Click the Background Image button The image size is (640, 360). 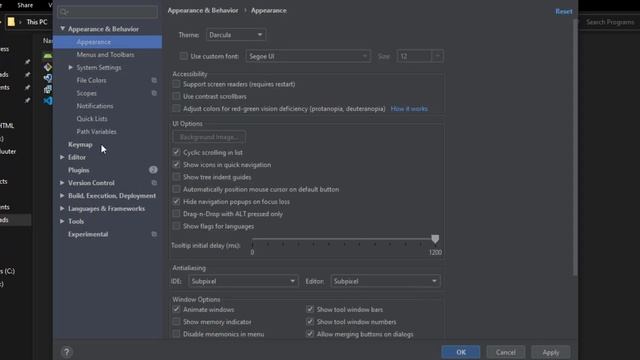click(209, 137)
